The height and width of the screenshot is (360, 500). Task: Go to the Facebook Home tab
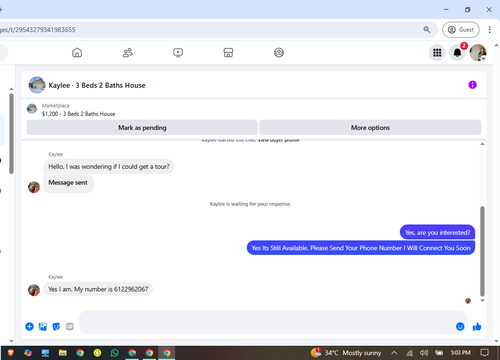click(x=77, y=53)
